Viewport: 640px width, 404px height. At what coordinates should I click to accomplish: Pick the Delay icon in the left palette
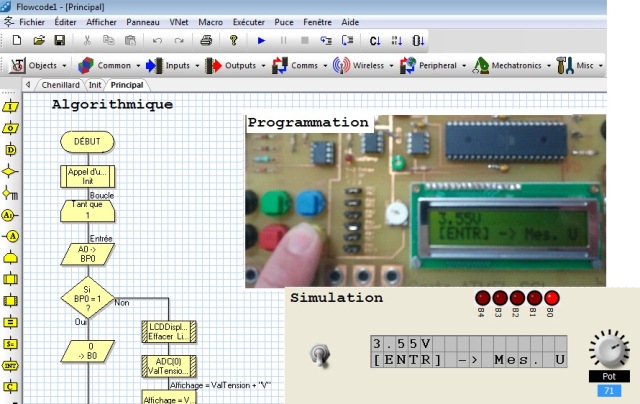pos(13,150)
